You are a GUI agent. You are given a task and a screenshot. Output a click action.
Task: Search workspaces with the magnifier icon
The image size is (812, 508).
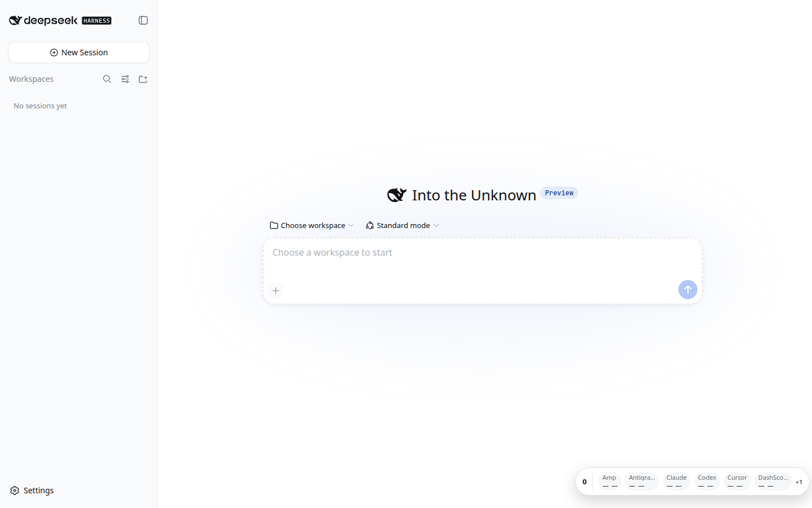(x=107, y=79)
